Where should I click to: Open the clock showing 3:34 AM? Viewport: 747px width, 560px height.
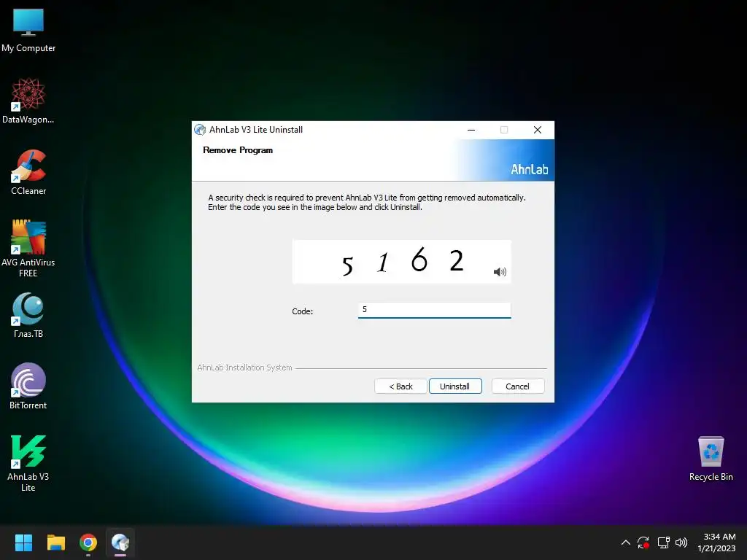click(x=716, y=542)
